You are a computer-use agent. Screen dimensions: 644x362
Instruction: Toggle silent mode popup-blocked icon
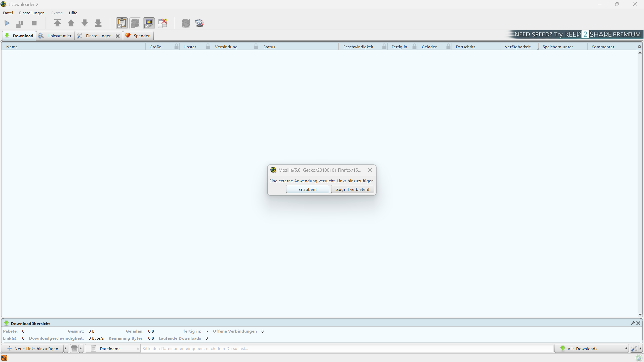click(x=163, y=23)
